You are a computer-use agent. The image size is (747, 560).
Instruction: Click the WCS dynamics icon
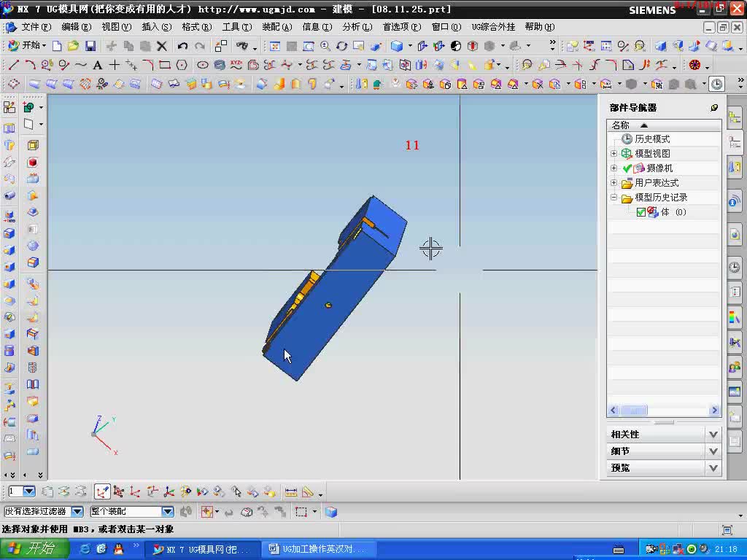pyautogui.click(x=101, y=491)
